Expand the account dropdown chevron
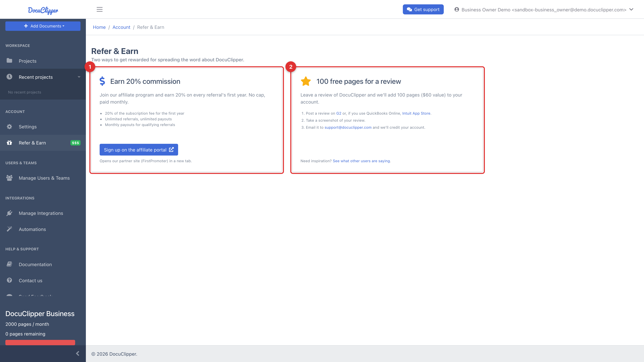The height and width of the screenshot is (362, 644). pos(631,10)
